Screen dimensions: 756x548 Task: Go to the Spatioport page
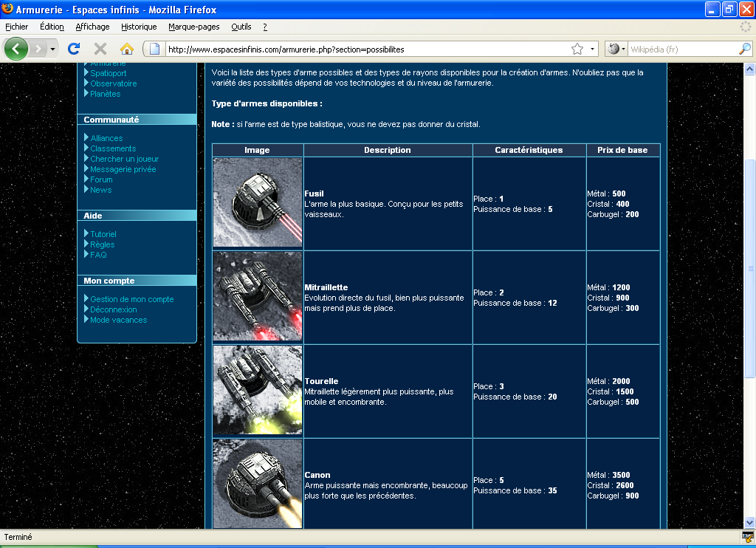109,73
